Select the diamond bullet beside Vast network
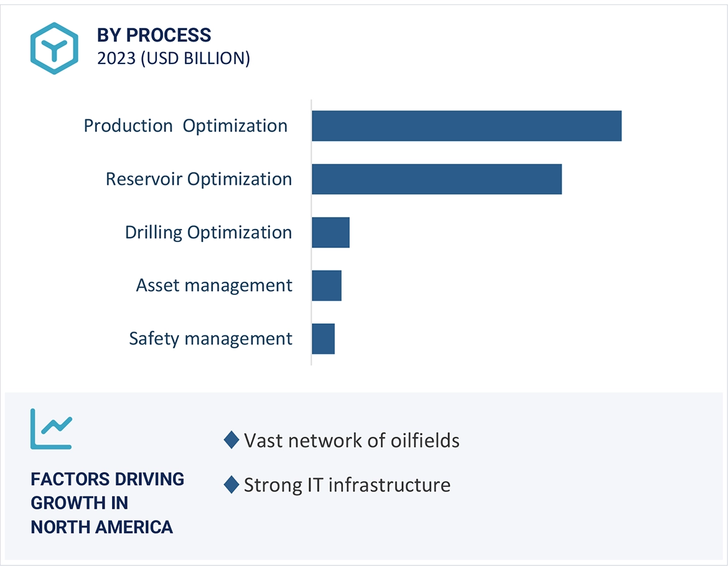The height and width of the screenshot is (566, 728). [x=231, y=440]
